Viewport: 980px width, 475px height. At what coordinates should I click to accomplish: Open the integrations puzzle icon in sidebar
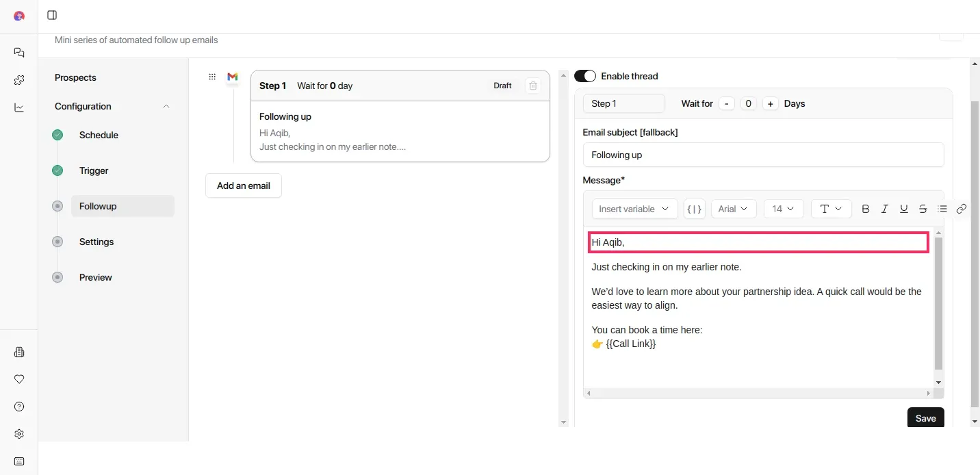tap(18, 80)
